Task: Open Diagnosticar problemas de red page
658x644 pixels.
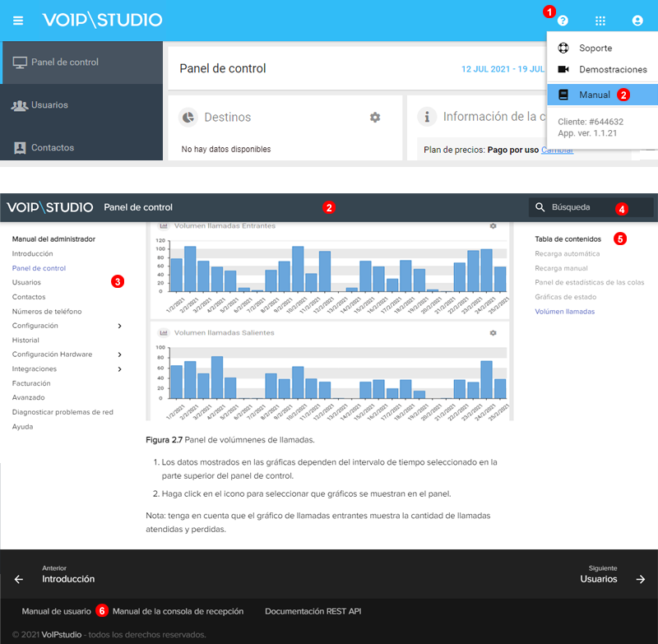Action: coord(63,412)
